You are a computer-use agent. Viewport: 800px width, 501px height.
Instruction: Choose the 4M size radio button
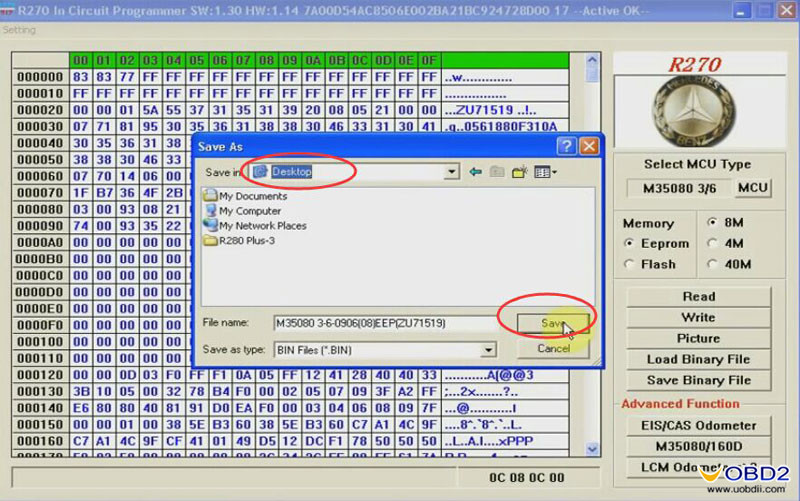tap(726, 243)
